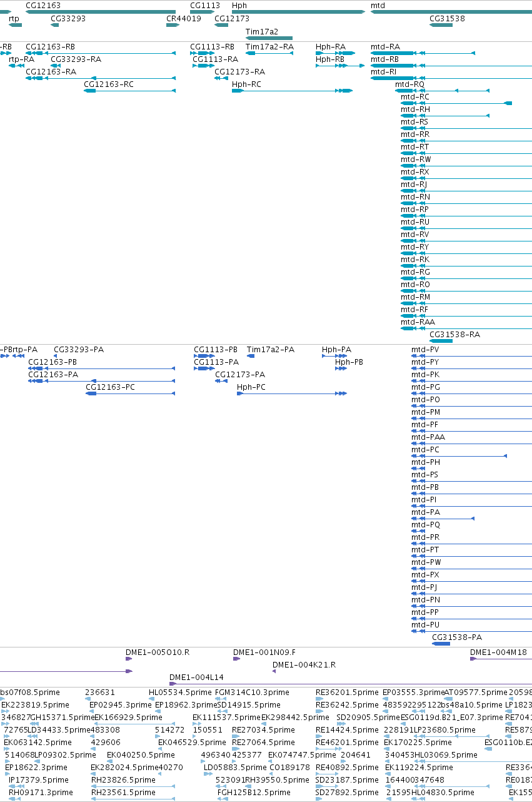
Task: Select EST RE36201.5prime label
Action: pos(348,693)
